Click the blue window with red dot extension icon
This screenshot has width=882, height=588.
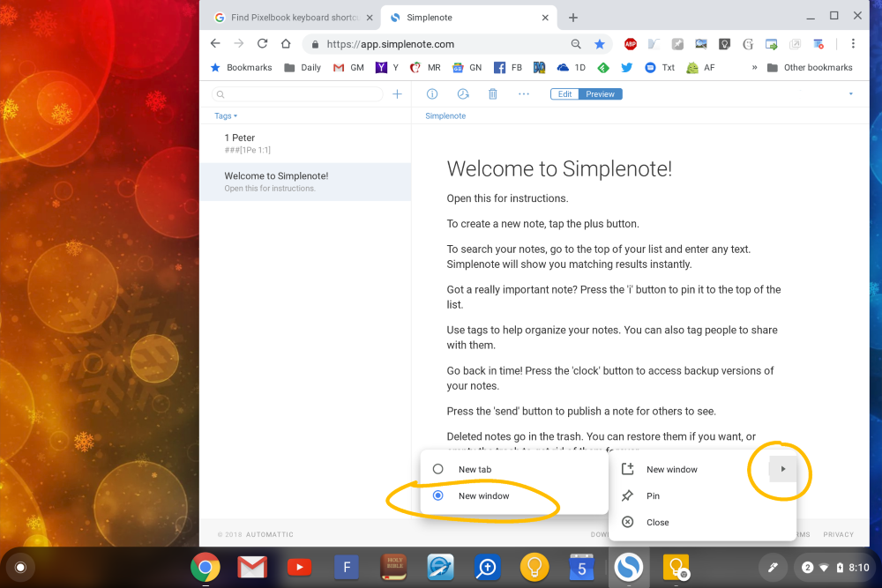(x=818, y=44)
